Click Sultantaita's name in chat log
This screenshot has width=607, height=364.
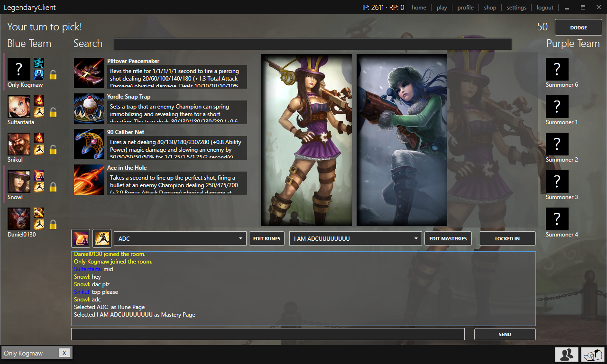[x=88, y=269]
